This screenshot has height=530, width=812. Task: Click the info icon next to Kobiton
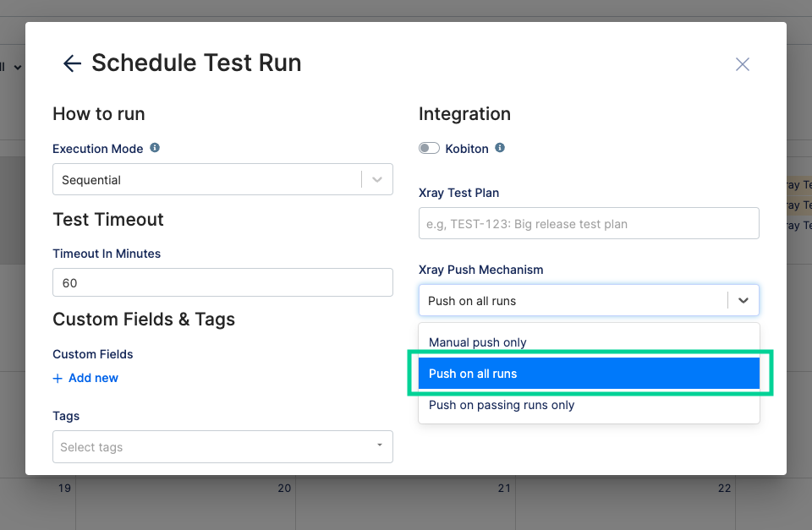coord(500,148)
